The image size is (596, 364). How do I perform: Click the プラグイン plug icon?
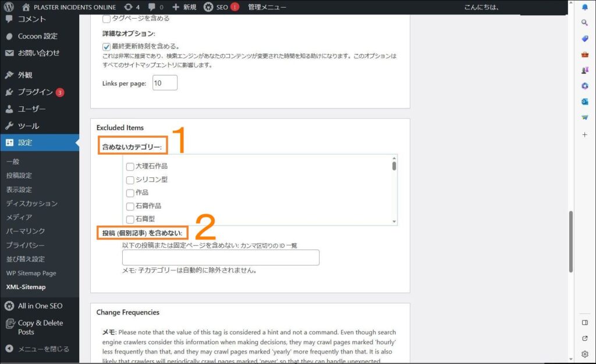pyautogui.click(x=9, y=92)
